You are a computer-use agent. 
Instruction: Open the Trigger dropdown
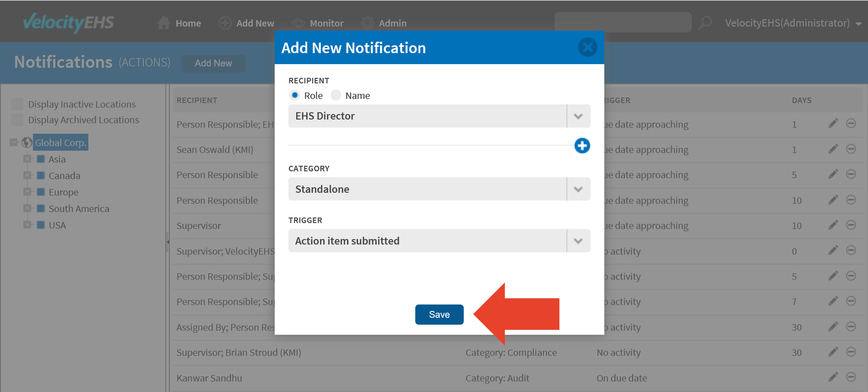click(439, 241)
